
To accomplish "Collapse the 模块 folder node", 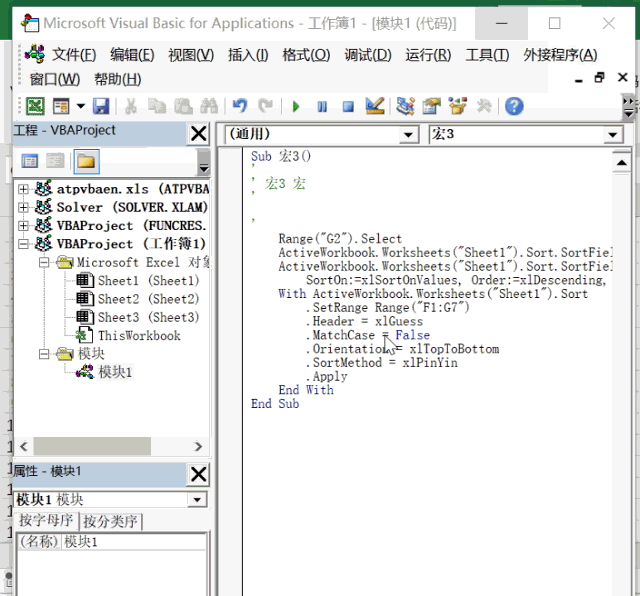I will tap(44, 354).
